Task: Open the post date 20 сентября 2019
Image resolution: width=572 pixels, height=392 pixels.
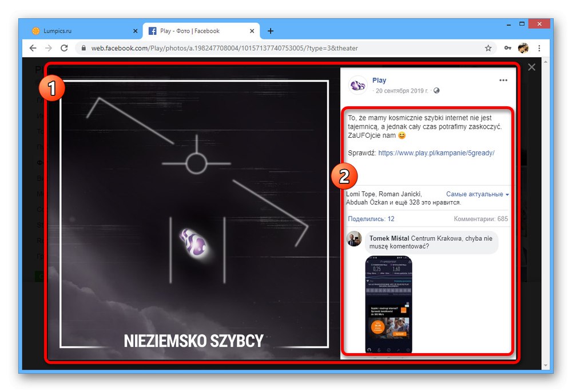Action: coord(402,91)
